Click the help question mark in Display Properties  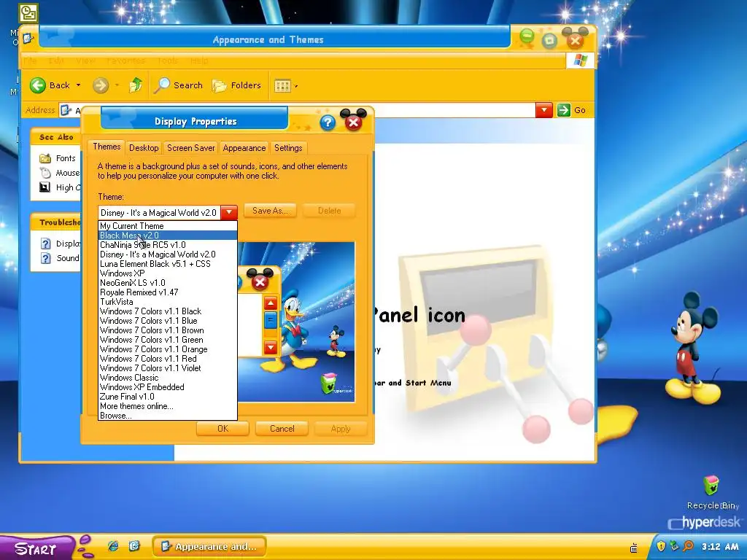328,122
